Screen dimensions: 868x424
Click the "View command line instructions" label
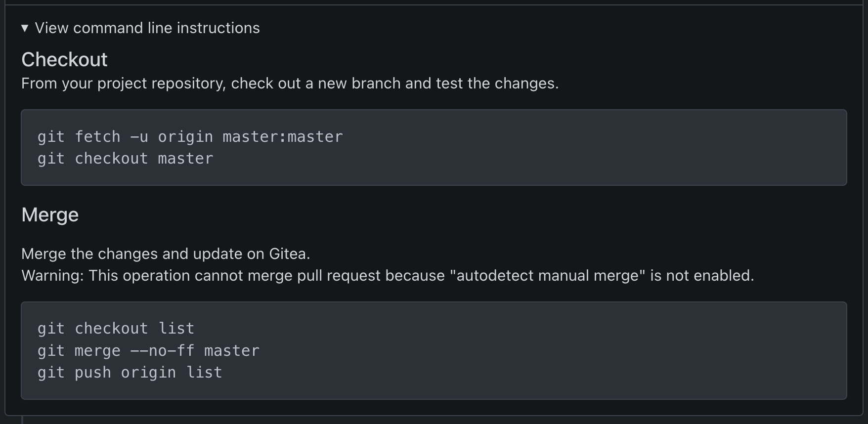point(147,28)
